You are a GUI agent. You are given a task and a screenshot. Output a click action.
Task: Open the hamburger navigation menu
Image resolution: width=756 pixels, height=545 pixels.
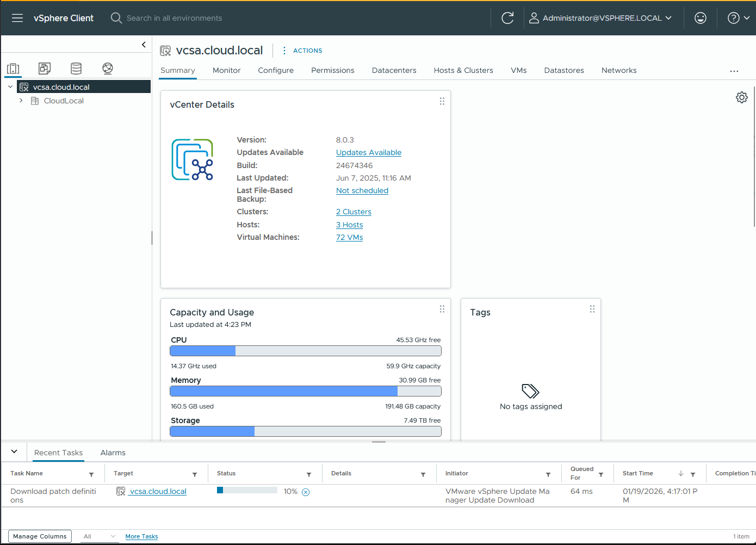pos(17,18)
